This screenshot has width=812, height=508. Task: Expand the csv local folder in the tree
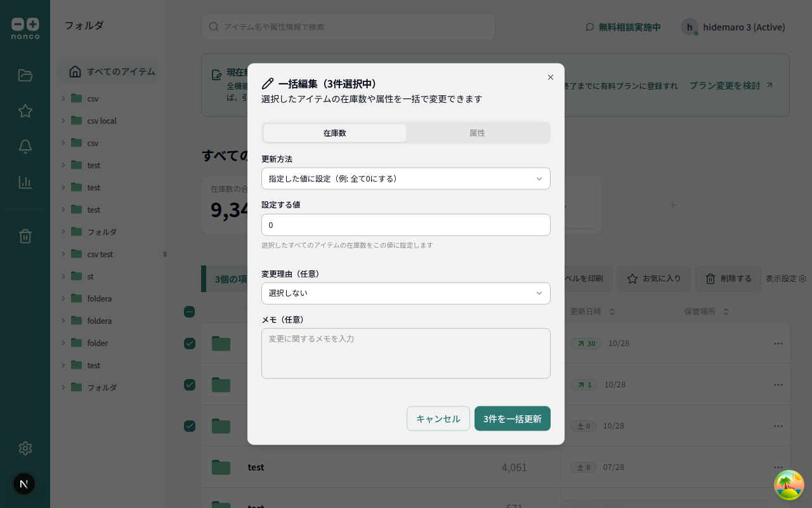tap(62, 121)
